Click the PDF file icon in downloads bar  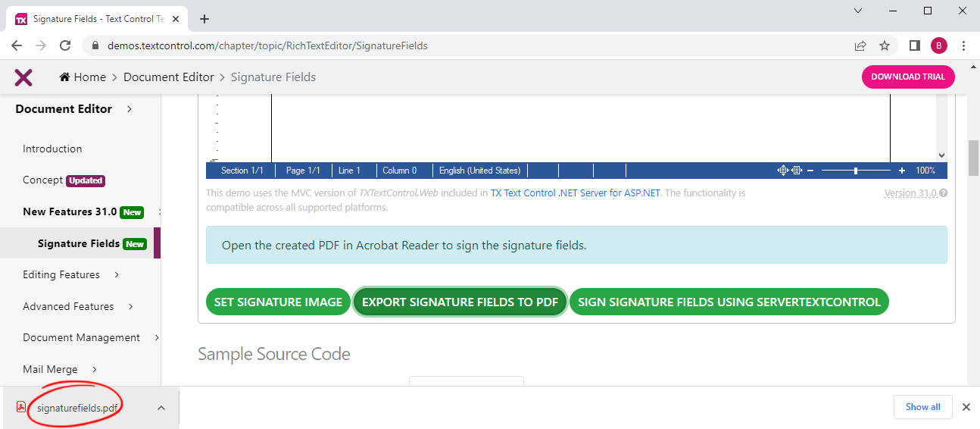pos(21,407)
